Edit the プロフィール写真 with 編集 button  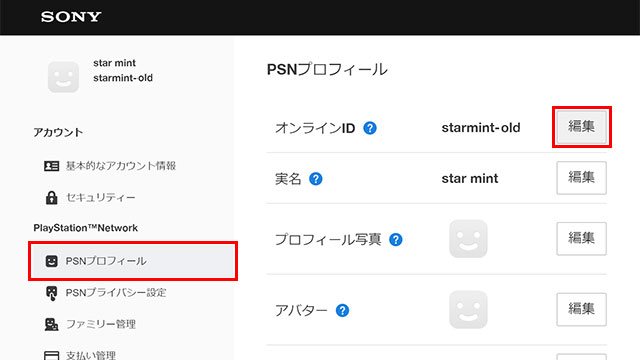click(x=582, y=238)
